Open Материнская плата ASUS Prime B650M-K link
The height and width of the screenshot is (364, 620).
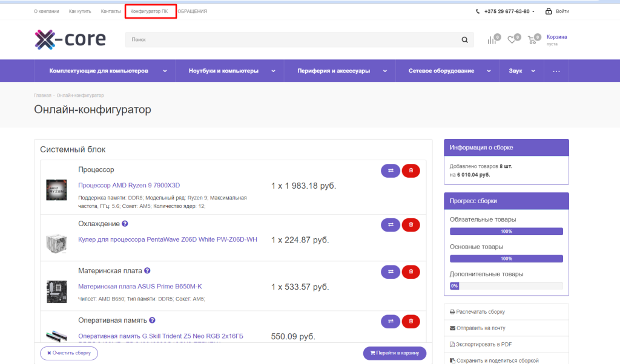[140, 287]
